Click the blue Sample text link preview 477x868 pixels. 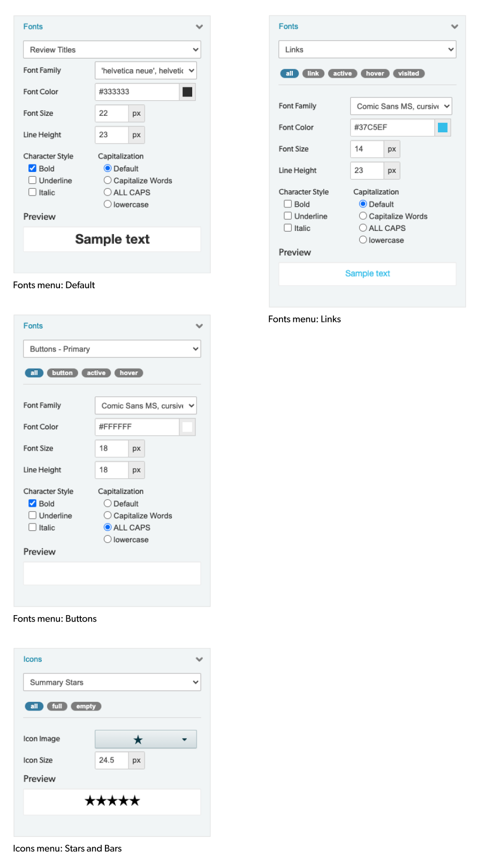[x=367, y=273]
